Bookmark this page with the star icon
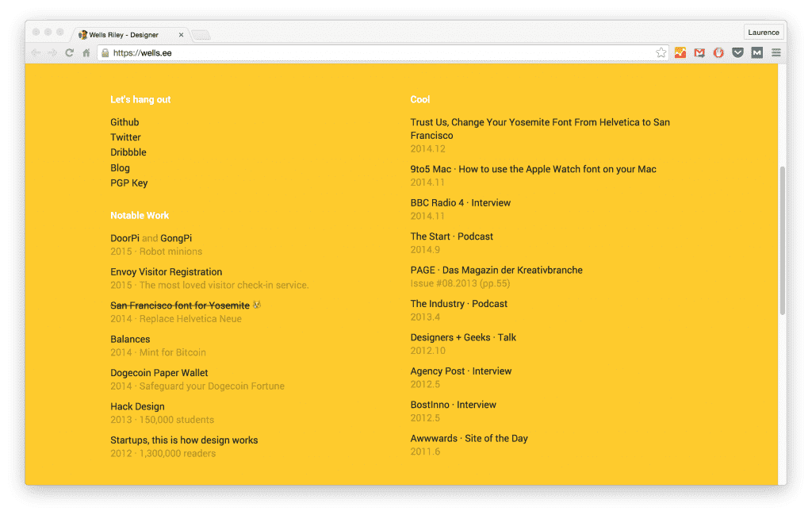 [x=661, y=53]
